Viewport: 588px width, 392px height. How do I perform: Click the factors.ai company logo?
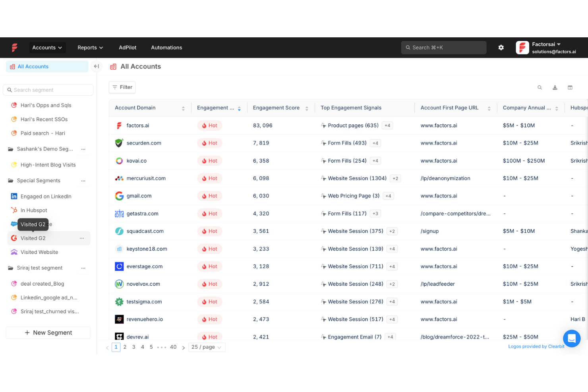coord(119,126)
